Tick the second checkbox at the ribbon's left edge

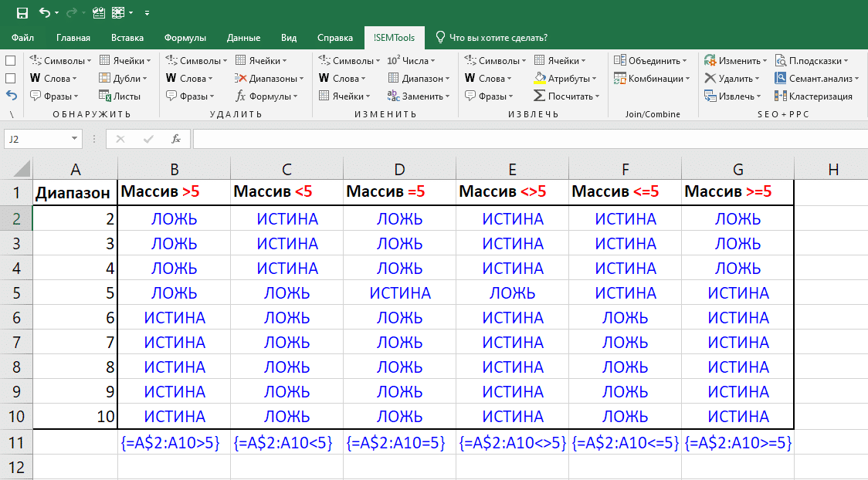11,78
